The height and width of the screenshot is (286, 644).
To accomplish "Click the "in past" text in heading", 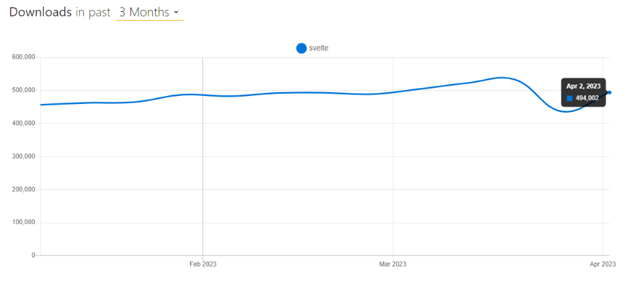I will point(94,12).
